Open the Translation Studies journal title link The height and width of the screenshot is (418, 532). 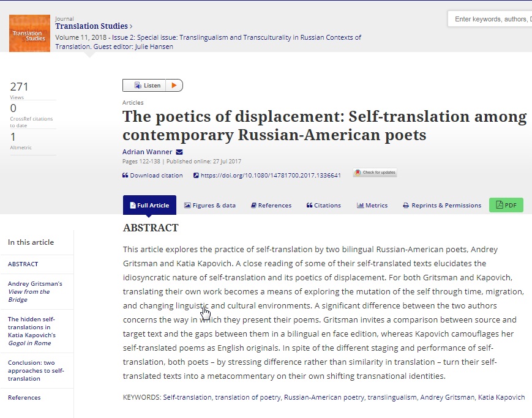pos(91,26)
